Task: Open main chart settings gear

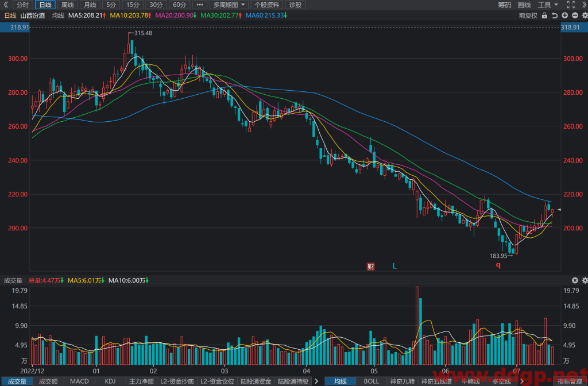Action: tap(584, 16)
